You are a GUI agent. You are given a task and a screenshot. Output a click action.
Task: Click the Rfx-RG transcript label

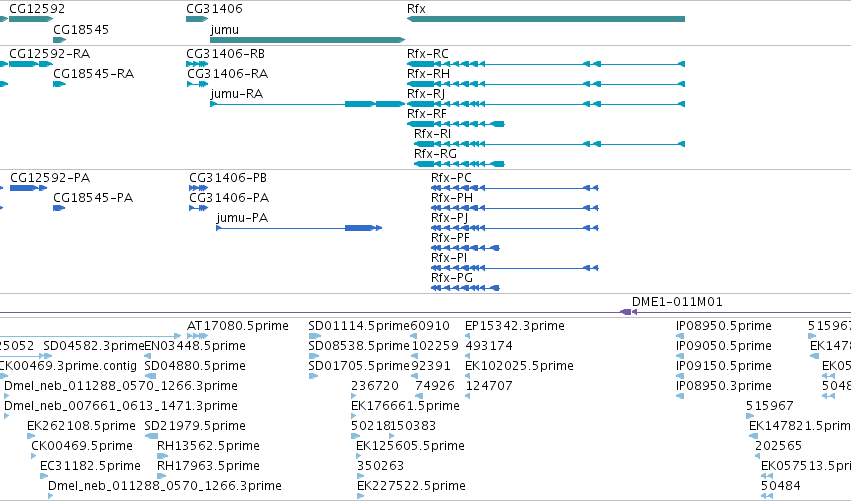point(435,154)
